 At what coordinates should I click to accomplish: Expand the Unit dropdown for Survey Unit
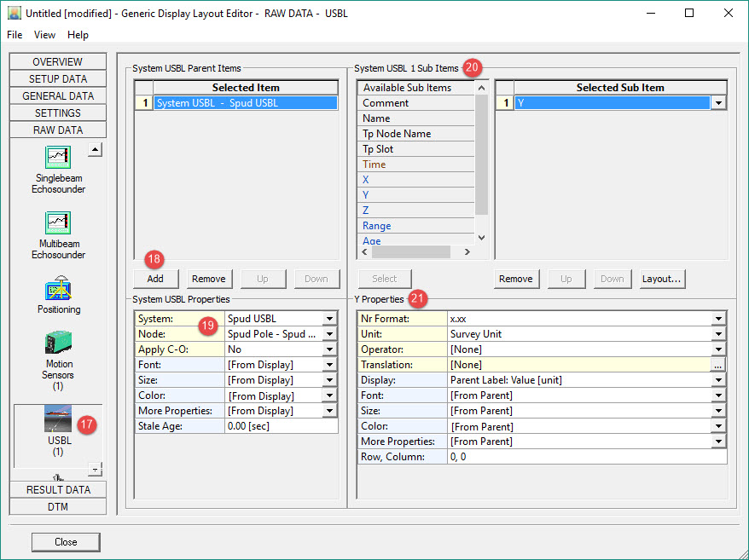click(719, 334)
